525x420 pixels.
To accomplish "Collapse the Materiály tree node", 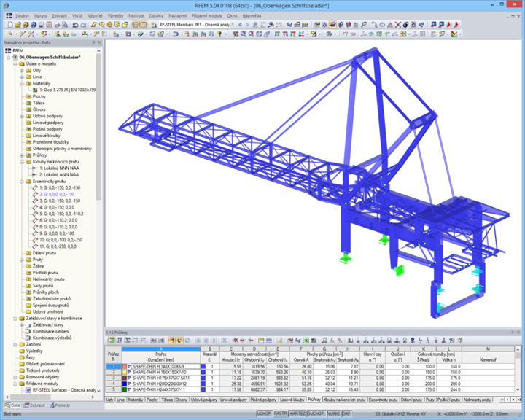I will [x=22, y=83].
